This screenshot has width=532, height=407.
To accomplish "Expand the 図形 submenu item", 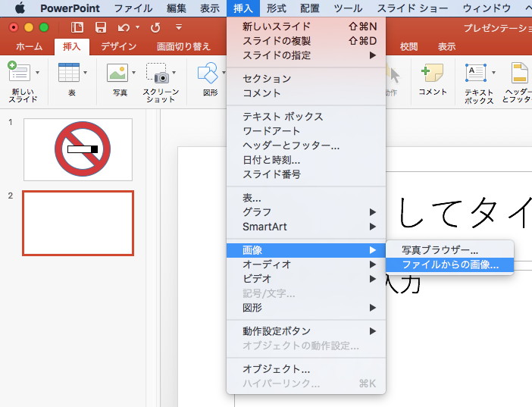I will click(x=306, y=308).
